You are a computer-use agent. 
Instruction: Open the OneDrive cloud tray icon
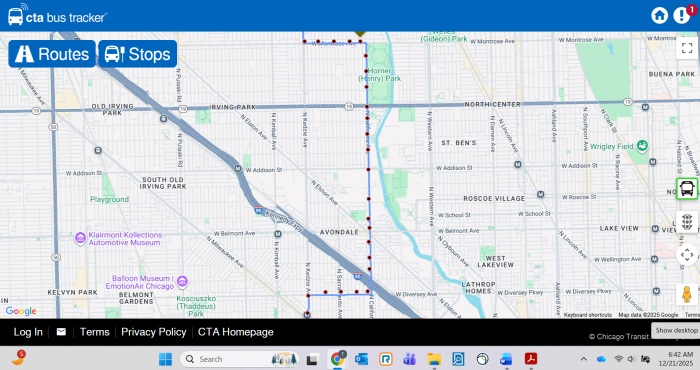[601, 359]
